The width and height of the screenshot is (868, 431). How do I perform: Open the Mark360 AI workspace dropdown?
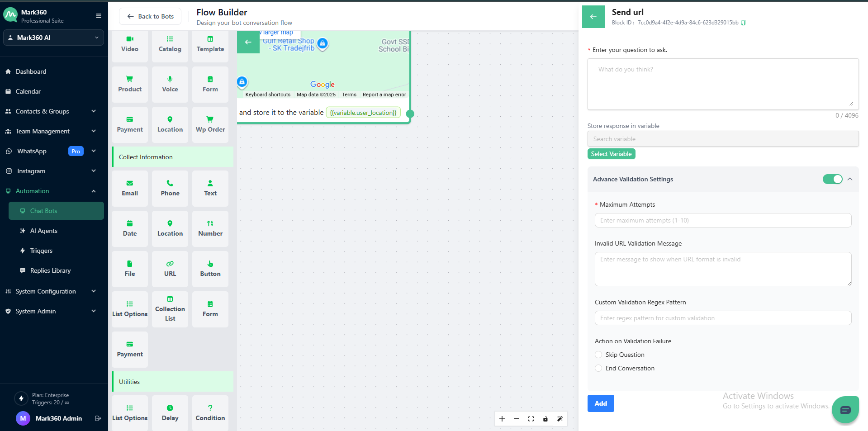[53, 38]
